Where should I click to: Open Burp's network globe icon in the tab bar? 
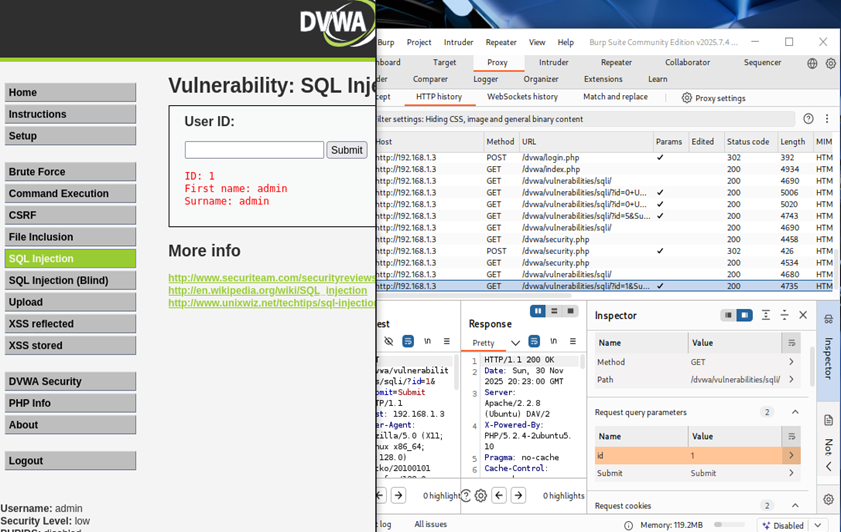coord(812,63)
